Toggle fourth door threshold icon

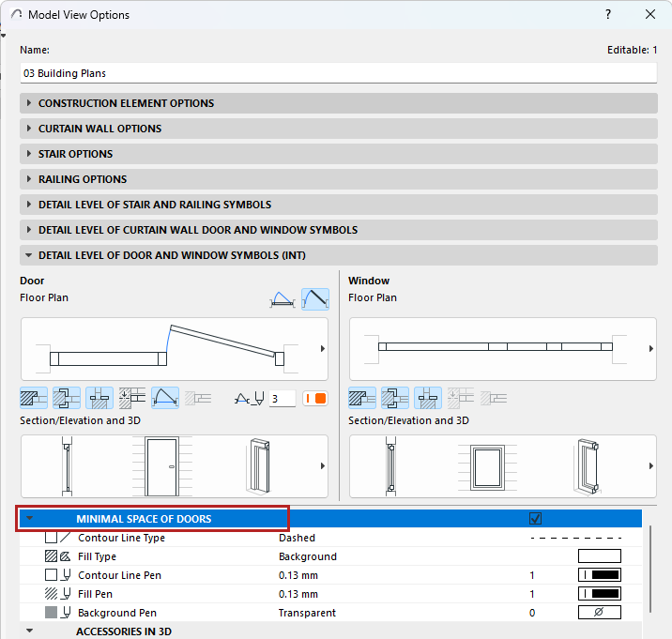[x=132, y=398]
